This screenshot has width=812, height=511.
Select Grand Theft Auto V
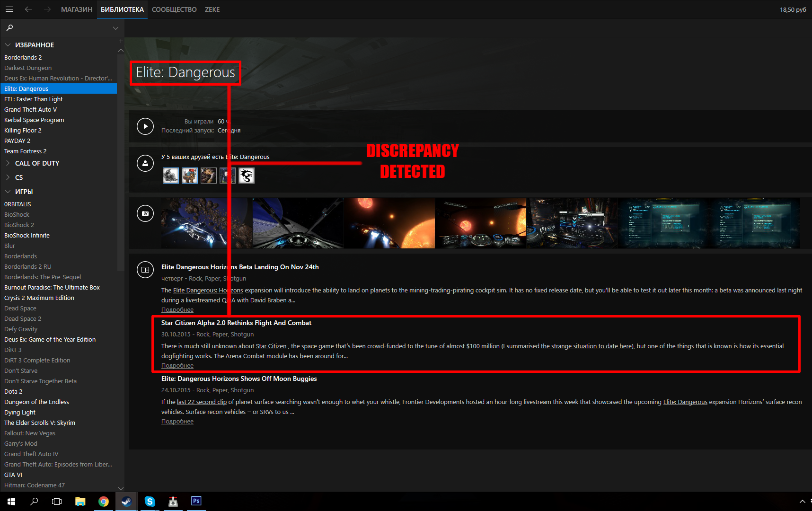click(58, 109)
